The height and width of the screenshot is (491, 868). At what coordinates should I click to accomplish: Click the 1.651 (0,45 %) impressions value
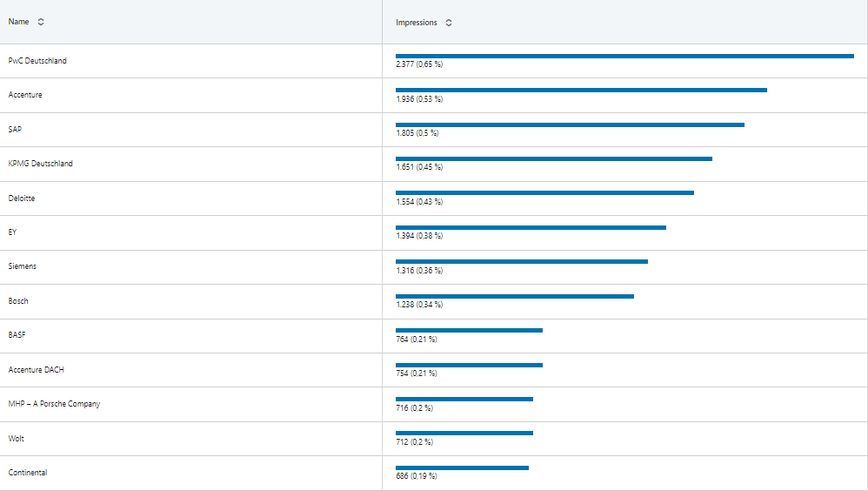[x=419, y=167]
